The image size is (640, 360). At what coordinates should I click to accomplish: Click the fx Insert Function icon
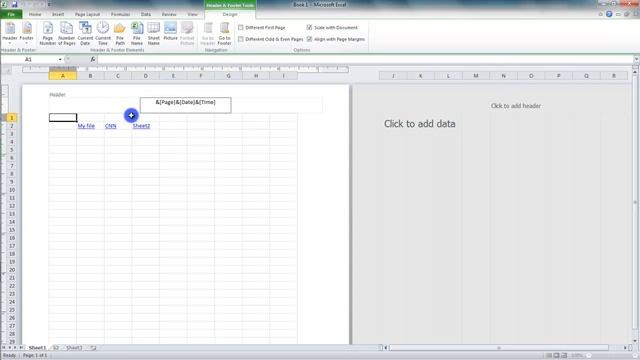[93, 59]
